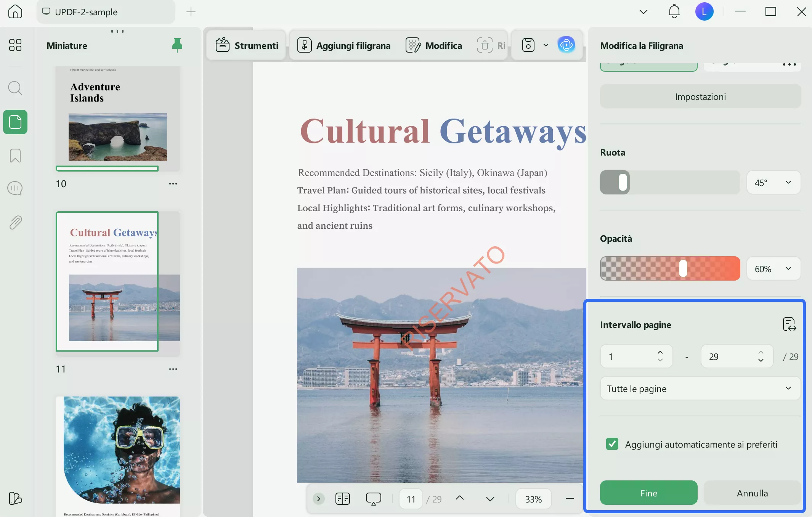Uncheck Aggiungi automaticamente ai preferiti
This screenshot has width=812, height=517.
click(x=612, y=444)
